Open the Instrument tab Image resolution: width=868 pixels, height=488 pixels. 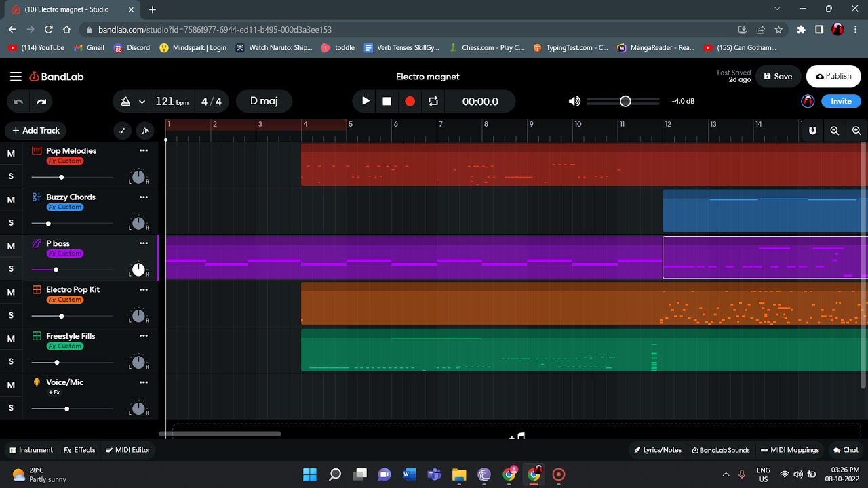tap(31, 450)
